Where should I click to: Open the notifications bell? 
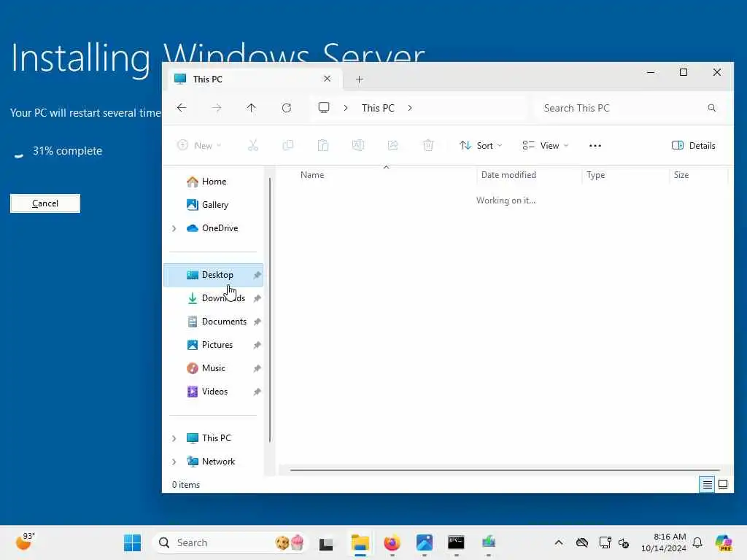tap(697, 542)
